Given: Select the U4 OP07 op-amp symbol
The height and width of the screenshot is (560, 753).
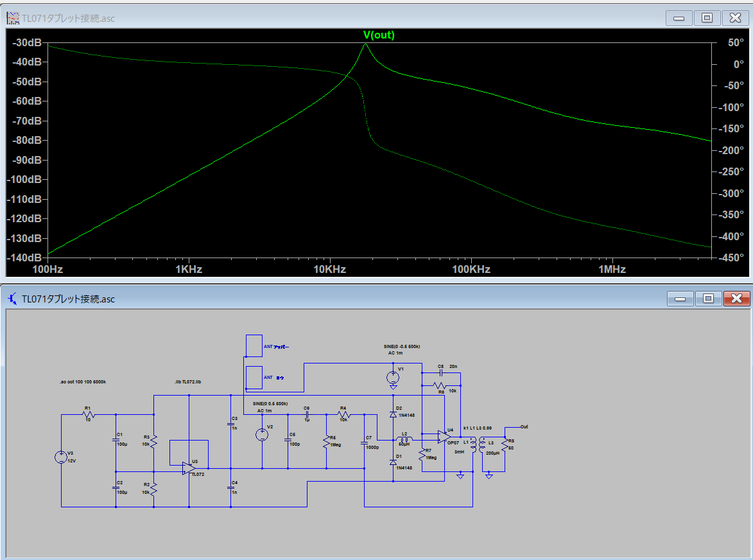Looking at the screenshot, I should tap(444, 436).
